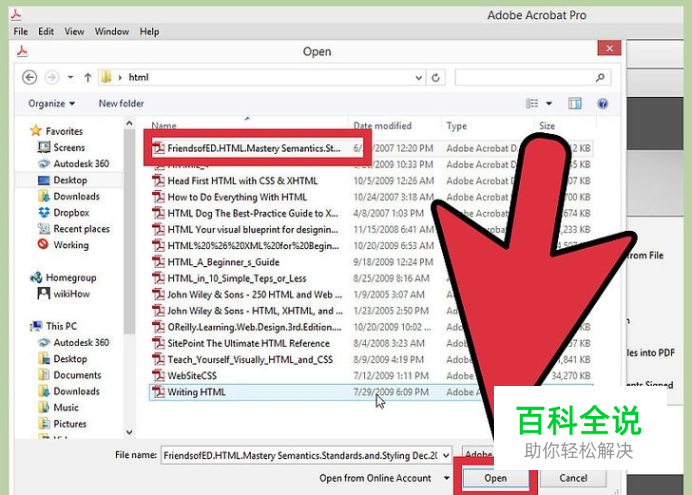Click the Cancel button

[573, 478]
